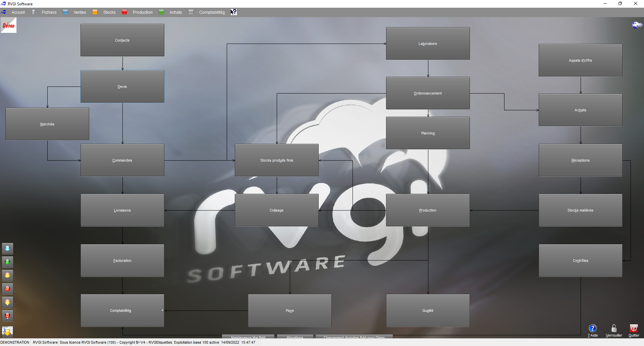Click the RVGI Software title bar icon
Image resolution: width=644 pixels, height=346 pixels.
3,4
